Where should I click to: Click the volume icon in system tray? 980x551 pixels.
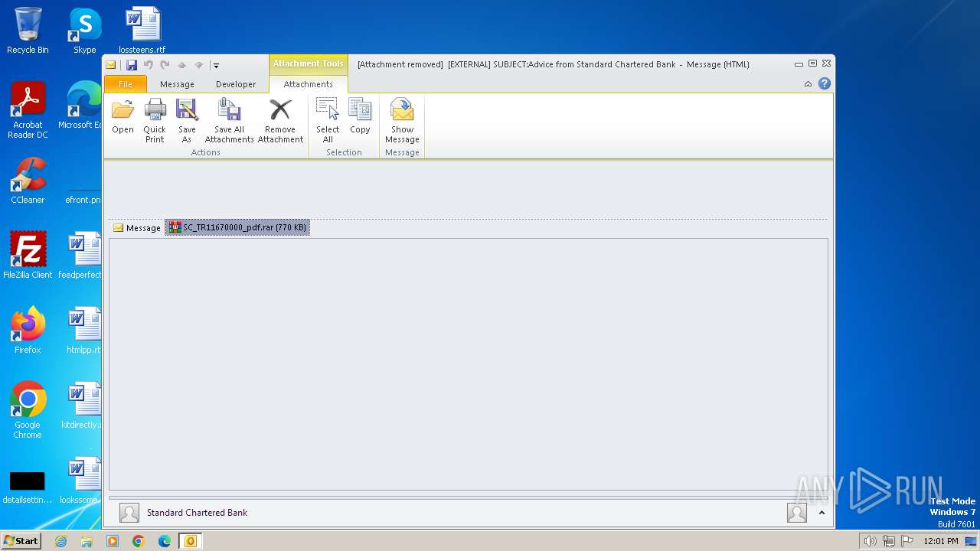click(x=870, y=541)
